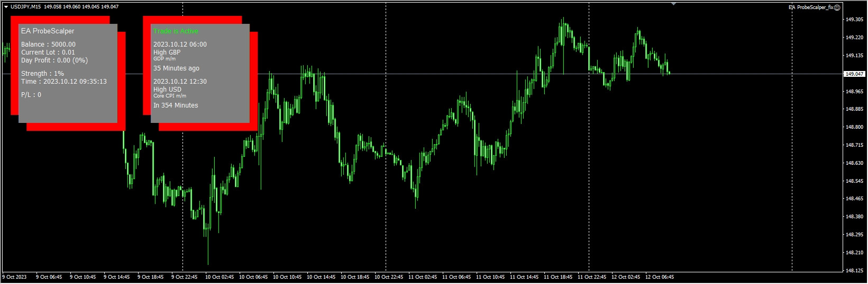Click the 9 Oct 18:45 time axis label
868x284 pixels.
(x=150, y=277)
